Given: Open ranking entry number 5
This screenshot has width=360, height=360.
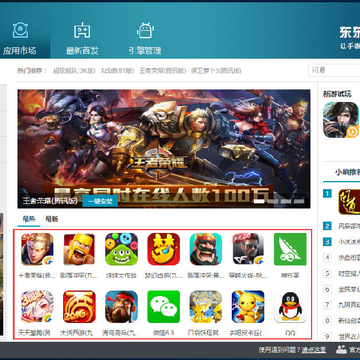Looking at the screenshot, I should click(341, 273).
